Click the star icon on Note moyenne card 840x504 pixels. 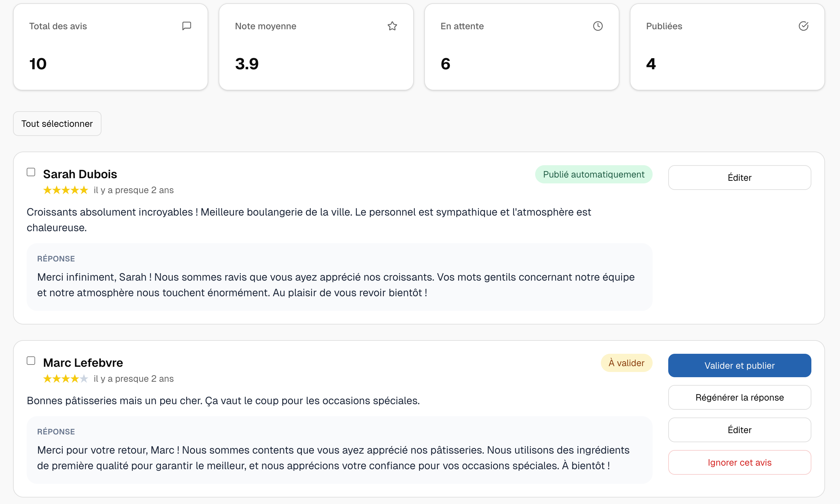tap(392, 26)
